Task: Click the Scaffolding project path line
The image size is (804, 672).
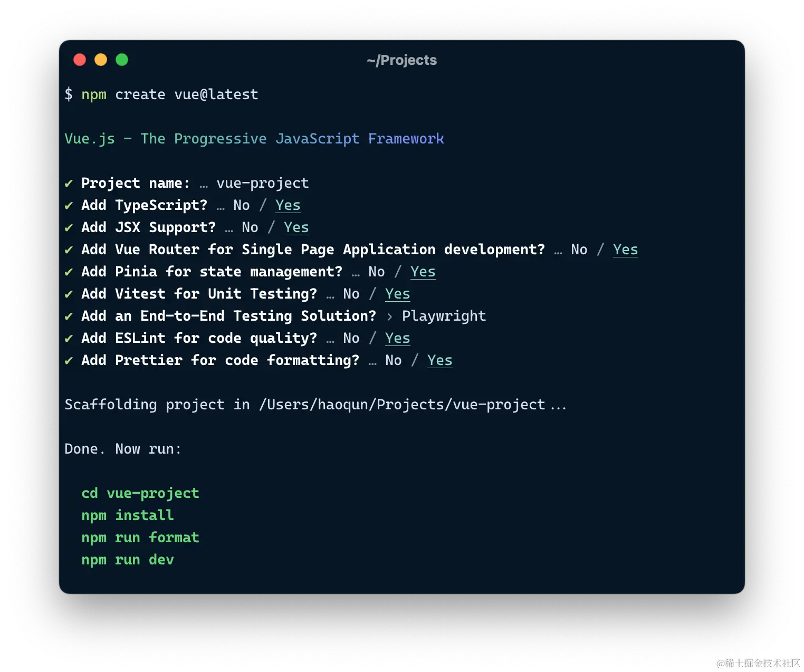Action: coord(315,405)
